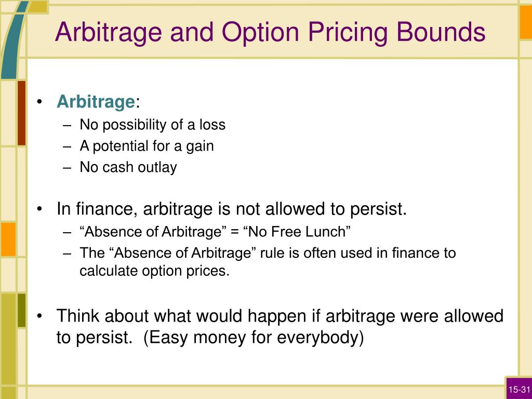Click the sentence about calculating option prices
The image size is (532, 399).
[268, 262]
